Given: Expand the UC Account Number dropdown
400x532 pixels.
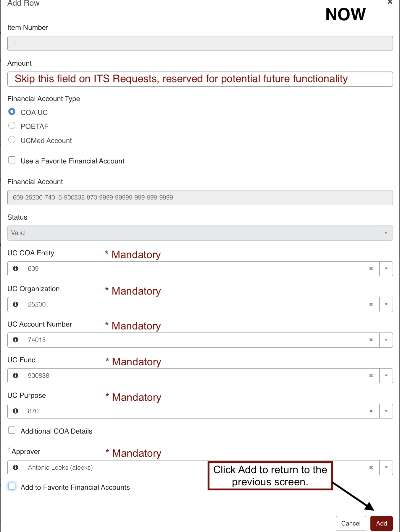Looking at the screenshot, I should 386,340.
